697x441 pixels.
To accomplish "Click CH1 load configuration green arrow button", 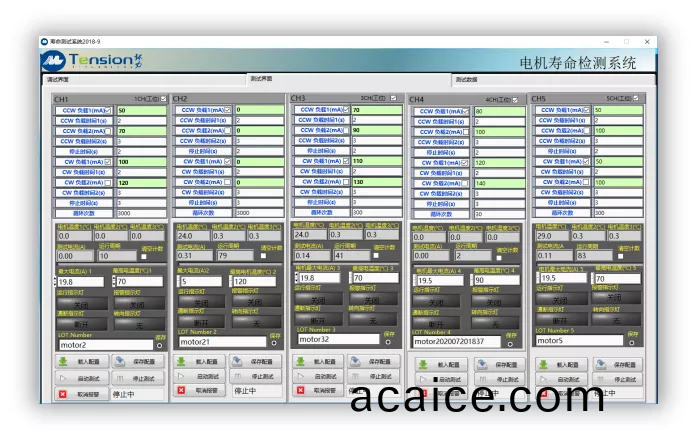I will [x=83, y=361].
